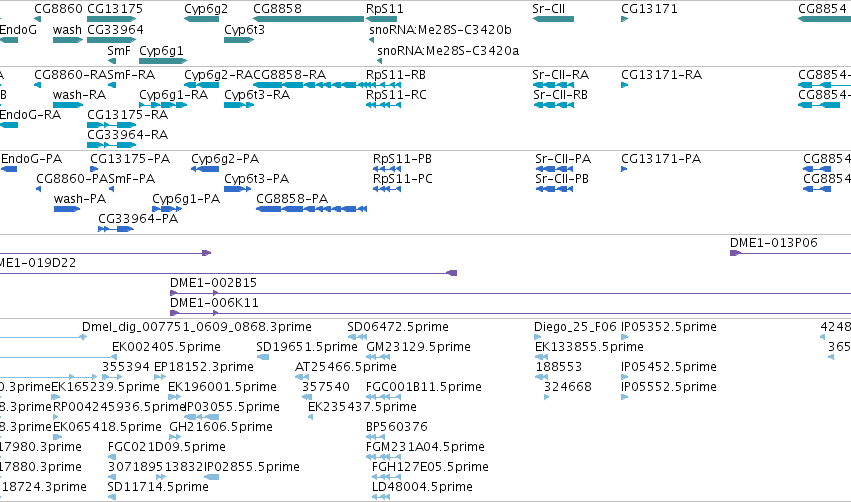Click the CG8860-RA transcript label
The width and height of the screenshot is (851, 502).
coord(71,74)
